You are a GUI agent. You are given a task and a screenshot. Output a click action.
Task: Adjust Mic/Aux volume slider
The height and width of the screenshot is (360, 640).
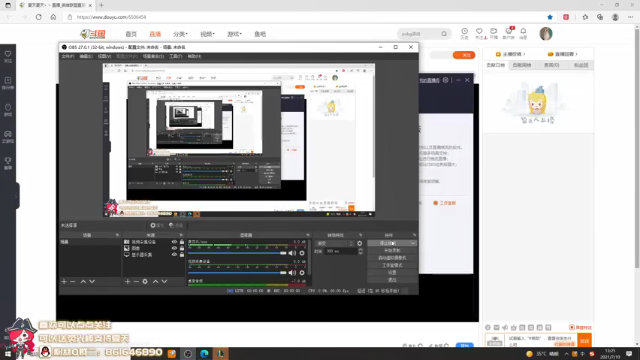click(237, 253)
